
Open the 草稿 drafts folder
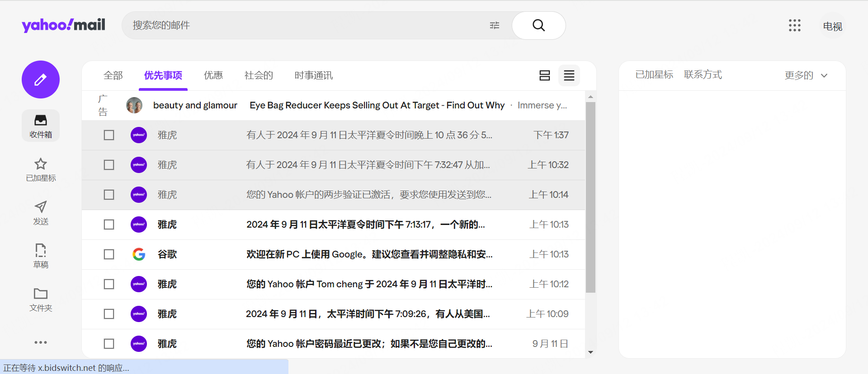(x=41, y=256)
